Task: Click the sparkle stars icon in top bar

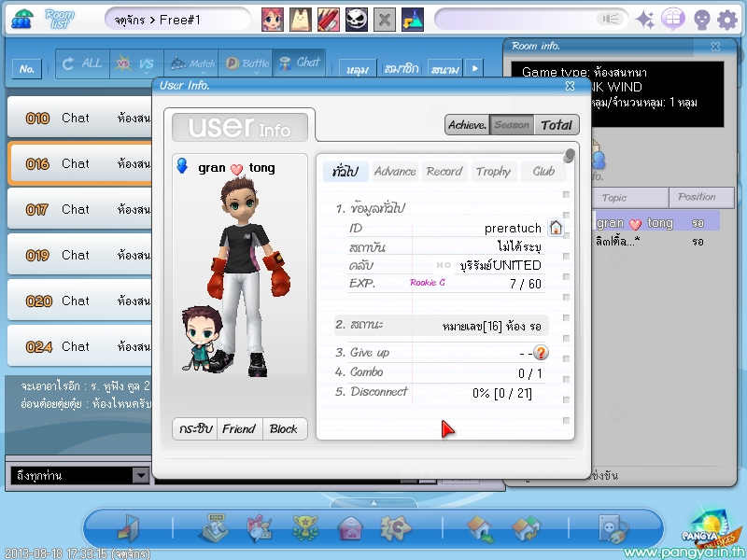Action: coord(646,20)
